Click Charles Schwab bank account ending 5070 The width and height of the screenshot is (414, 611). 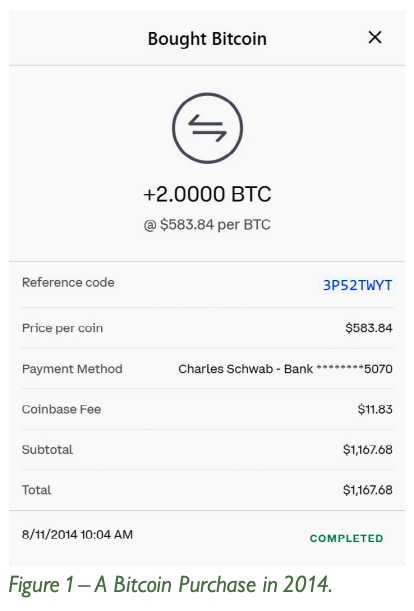pos(285,369)
